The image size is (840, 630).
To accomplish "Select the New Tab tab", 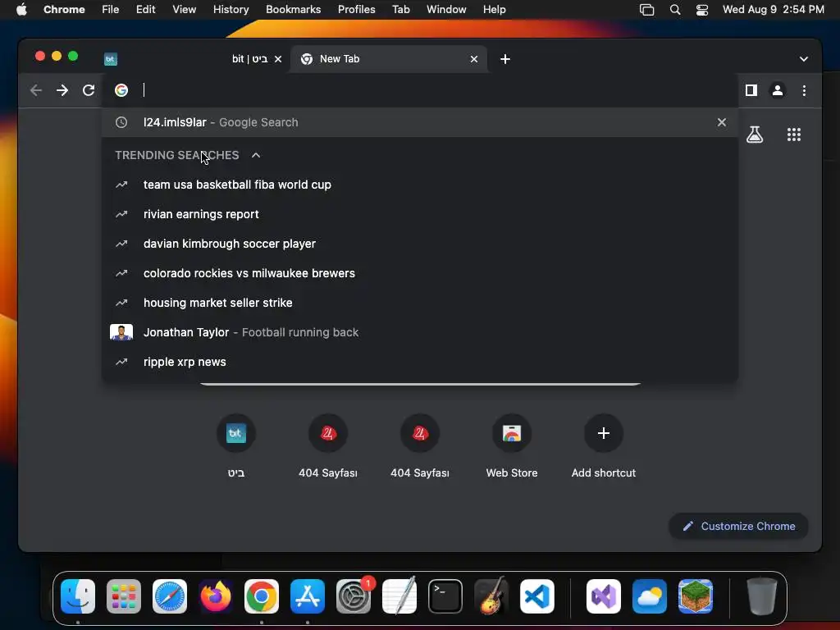I will 388,59.
